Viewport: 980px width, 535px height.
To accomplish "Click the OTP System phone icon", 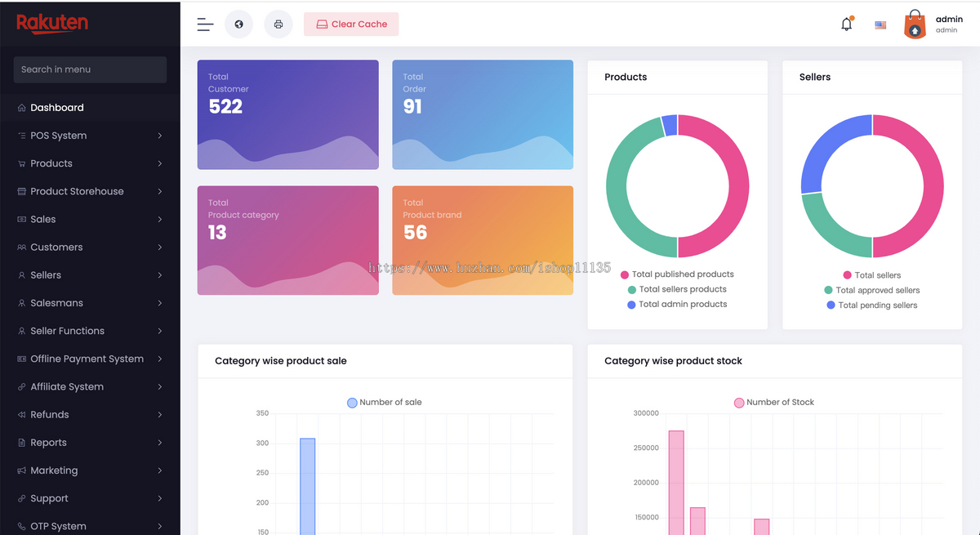I will pyautogui.click(x=22, y=526).
